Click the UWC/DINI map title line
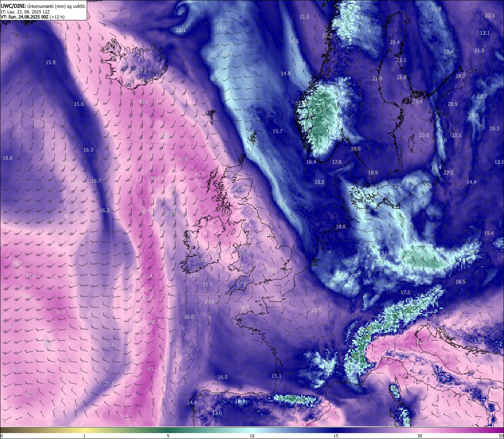The height and width of the screenshot is (439, 504). [43, 6]
